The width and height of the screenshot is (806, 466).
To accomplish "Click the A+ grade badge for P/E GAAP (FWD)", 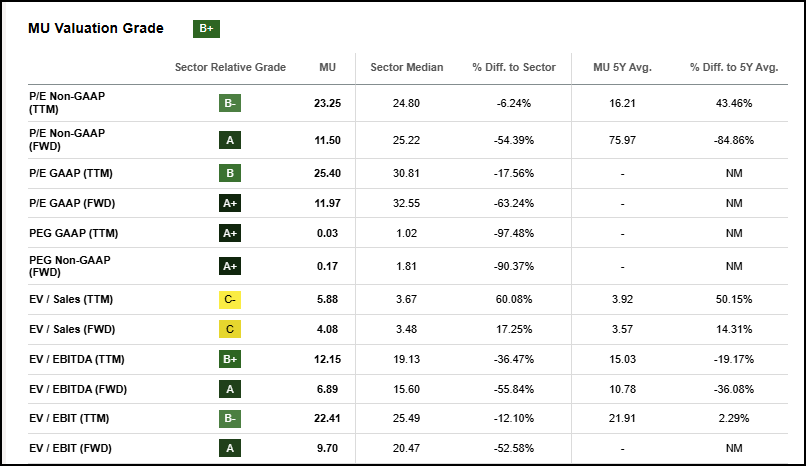I will point(230,204).
